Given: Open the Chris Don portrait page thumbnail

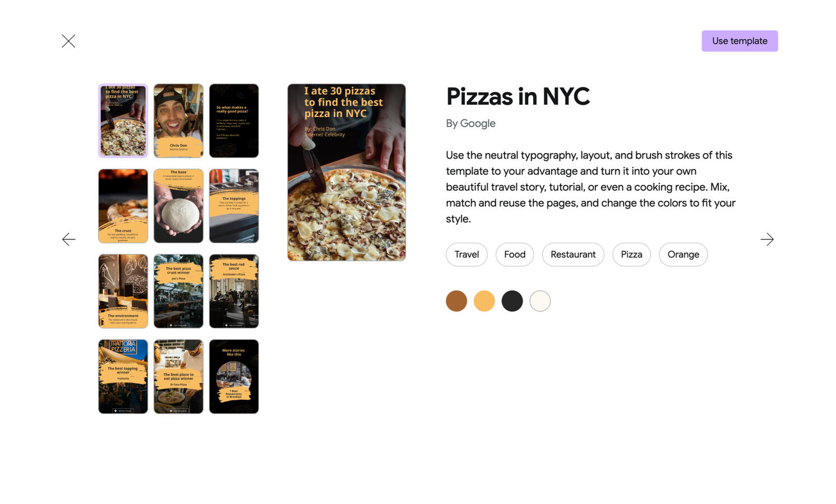Looking at the screenshot, I should (178, 121).
